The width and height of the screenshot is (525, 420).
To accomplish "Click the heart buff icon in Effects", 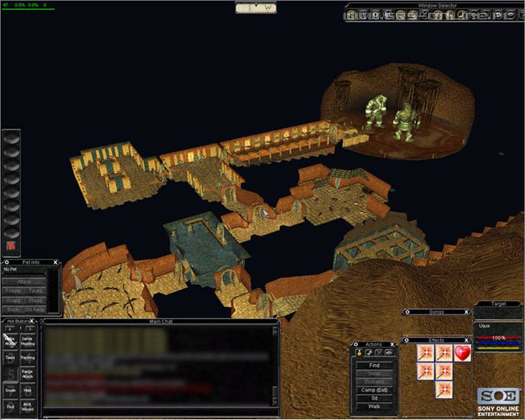I will (x=462, y=353).
